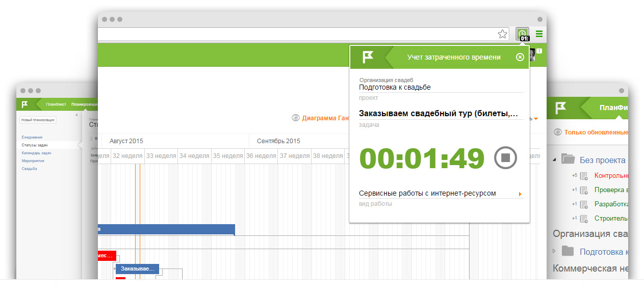
Task: Close the time tracking popup
Action: click(x=520, y=57)
